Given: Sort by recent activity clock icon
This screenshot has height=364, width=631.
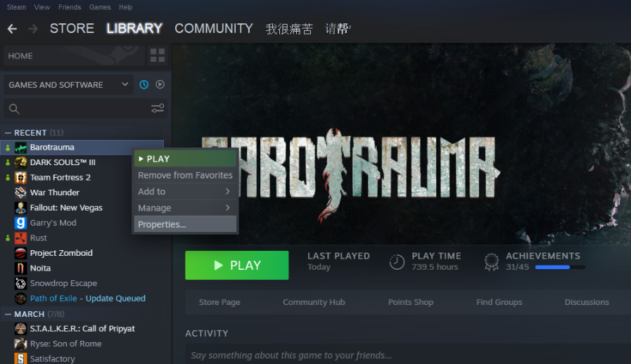Looking at the screenshot, I should point(144,84).
